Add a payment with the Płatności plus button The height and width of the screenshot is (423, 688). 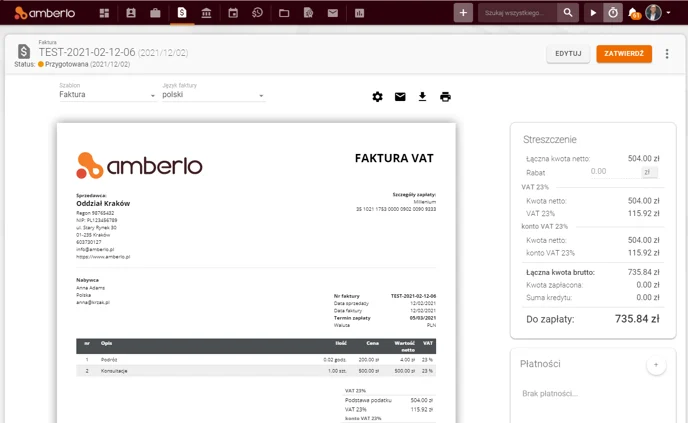(656, 365)
